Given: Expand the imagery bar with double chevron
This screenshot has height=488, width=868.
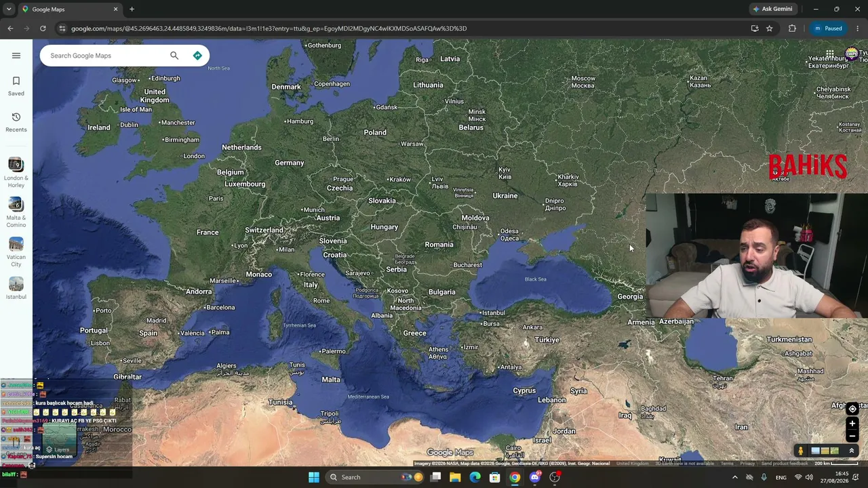Looking at the screenshot, I should pyautogui.click(x=852, y=451).
